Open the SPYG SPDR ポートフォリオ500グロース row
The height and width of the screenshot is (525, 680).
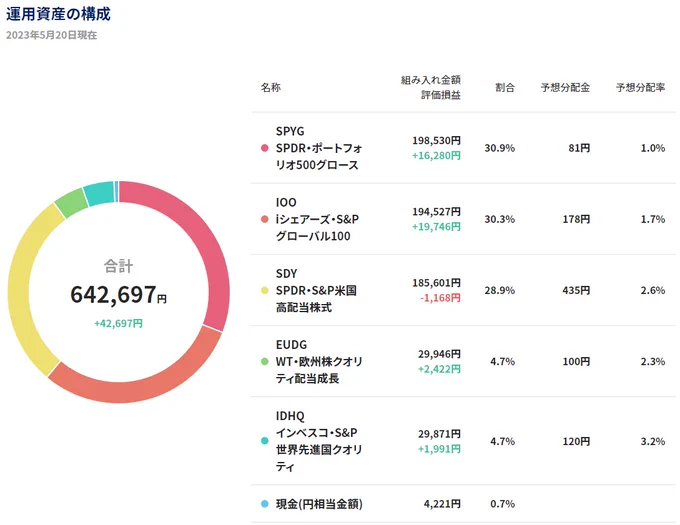pos(463,148)
